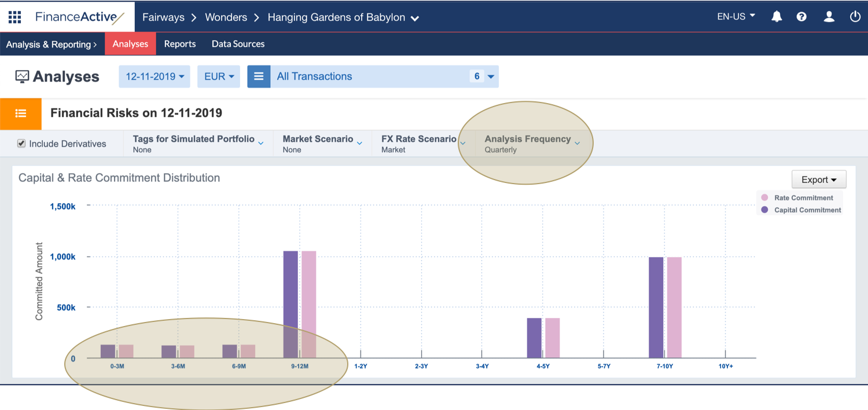Screen dimensions: 868x410
Task: Open the Export dropdown button
Action: coord(819,180)
